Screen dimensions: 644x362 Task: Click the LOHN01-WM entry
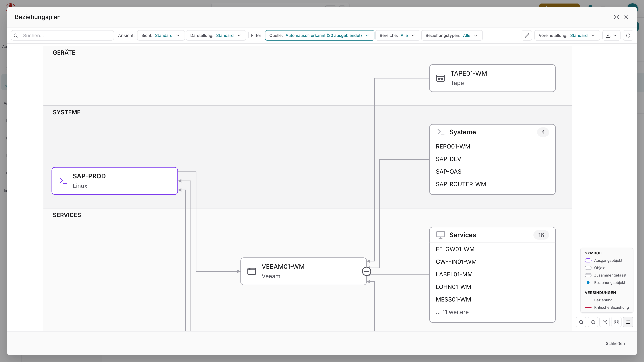click(453, 287)
